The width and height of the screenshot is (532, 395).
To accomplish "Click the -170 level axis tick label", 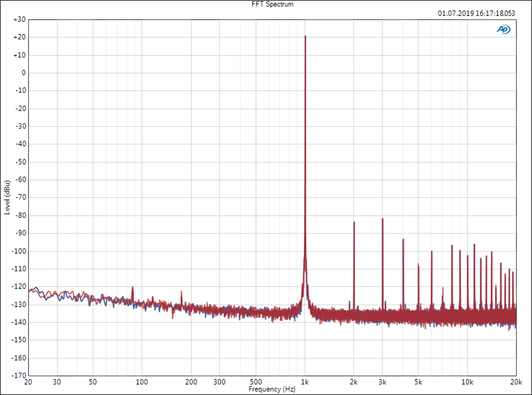I will (x=18, y=375).
